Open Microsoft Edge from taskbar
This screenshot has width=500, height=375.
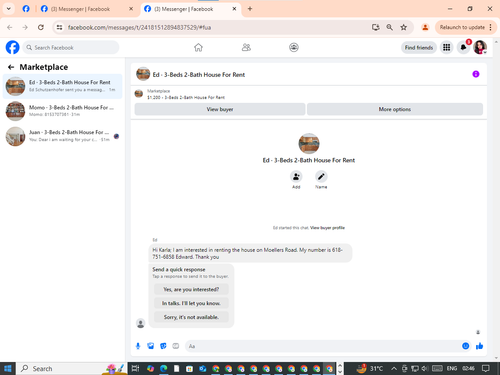click(x=163, y=368)
